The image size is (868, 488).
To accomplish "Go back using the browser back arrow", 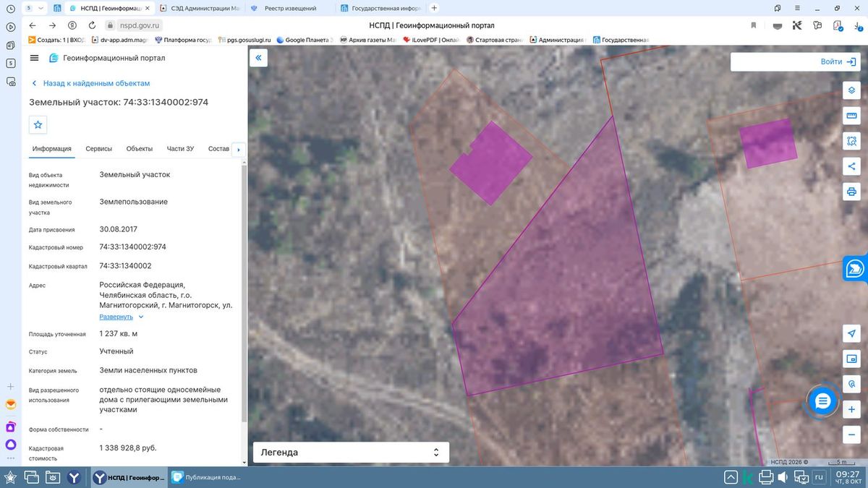I will click(x=33, y=25).
